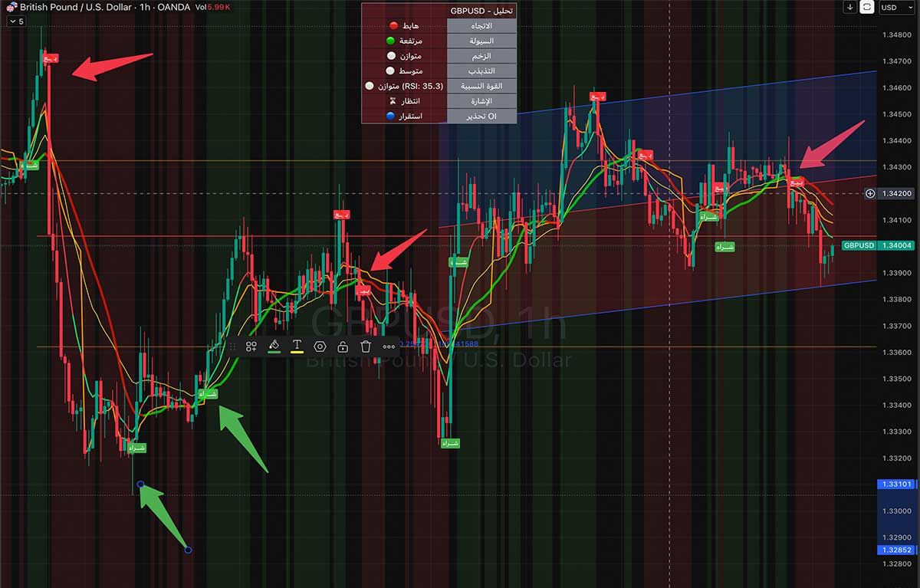Open more options three-dots menu
Image resolution: width=920 pixels, height=588 pixels.
(389, 347)
